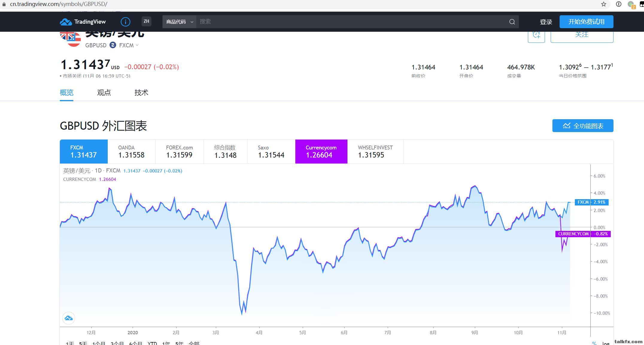Click the main price 1.31437 USD
The width and height of the screenshot is (644, 345).
90,65
